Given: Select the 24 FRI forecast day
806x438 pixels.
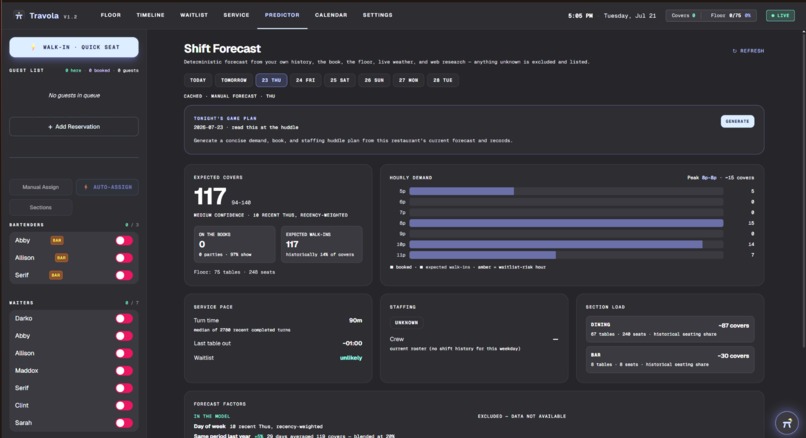Looking at the screenshot, I should tap(305, 80).
